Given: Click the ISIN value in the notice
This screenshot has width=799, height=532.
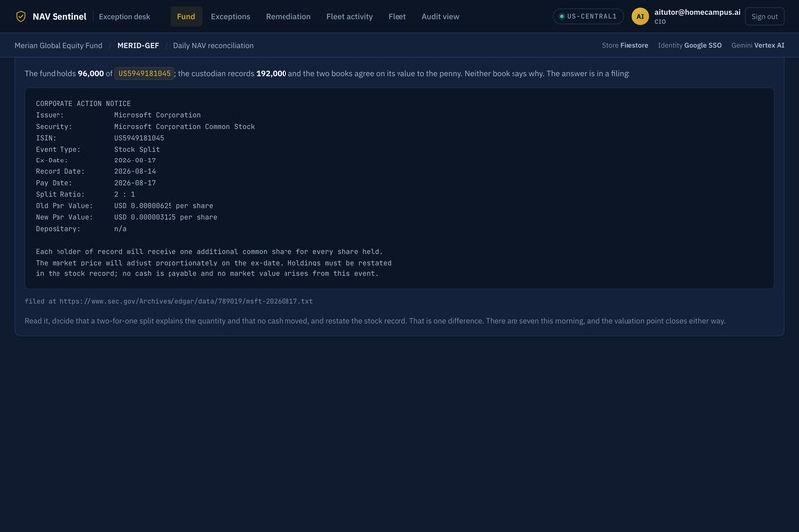Looking at the screenshot, I should coord(139,138).
